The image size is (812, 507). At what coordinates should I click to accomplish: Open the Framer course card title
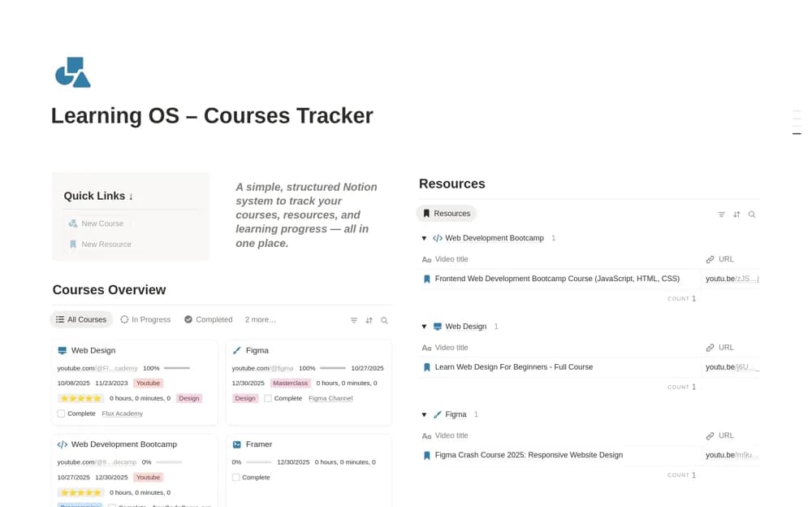click(x=258, y=444)
